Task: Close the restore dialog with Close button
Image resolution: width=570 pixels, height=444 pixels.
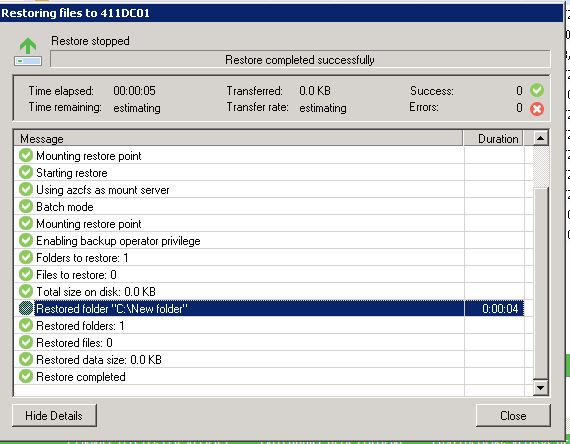Action: tap(513, 415)
